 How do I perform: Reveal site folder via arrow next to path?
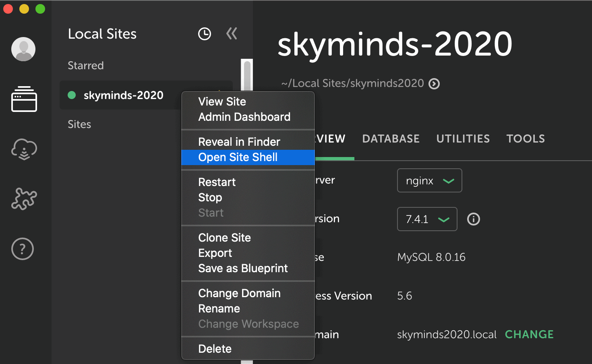[x=434, y=83]
